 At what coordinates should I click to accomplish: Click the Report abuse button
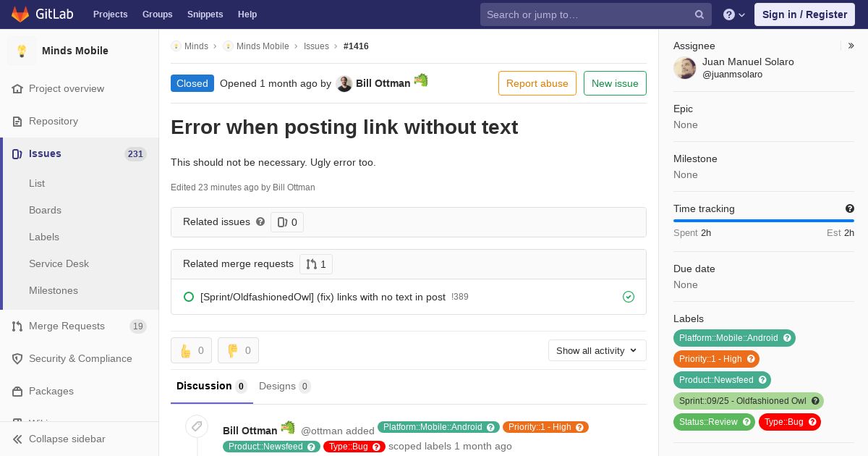(x=537, y=83)
